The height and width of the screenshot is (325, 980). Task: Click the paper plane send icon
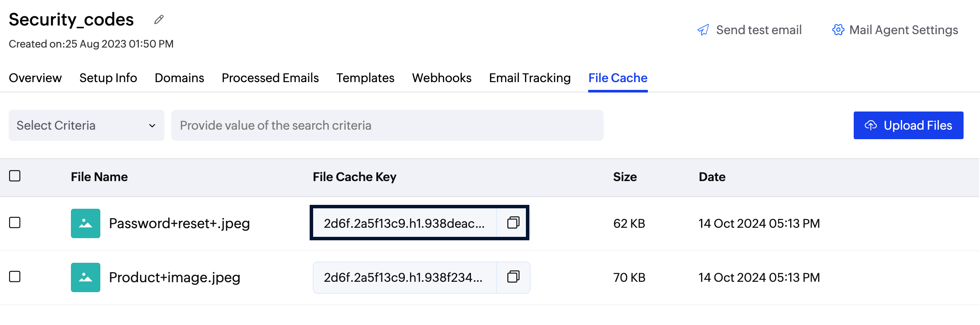[x=703, y=30]
